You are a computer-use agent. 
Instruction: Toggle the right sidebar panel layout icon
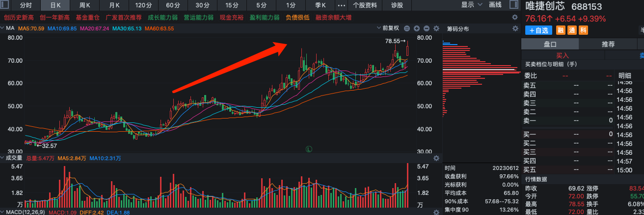pos(513,5)
